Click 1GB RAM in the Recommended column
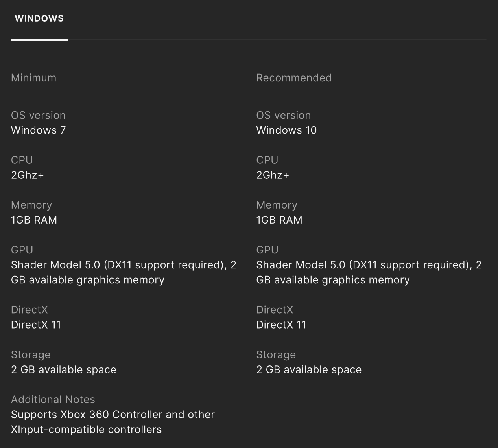This screenshot has width=498, height=448. pos(279,220)
